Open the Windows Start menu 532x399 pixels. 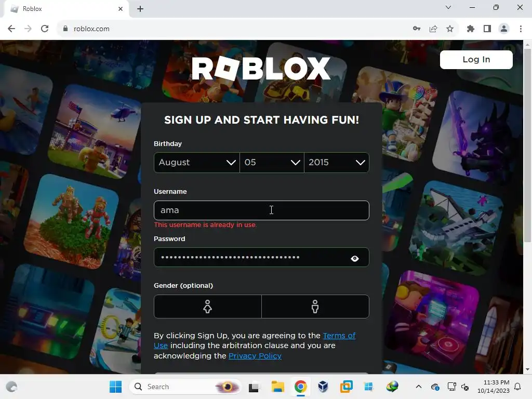[116, 387]
